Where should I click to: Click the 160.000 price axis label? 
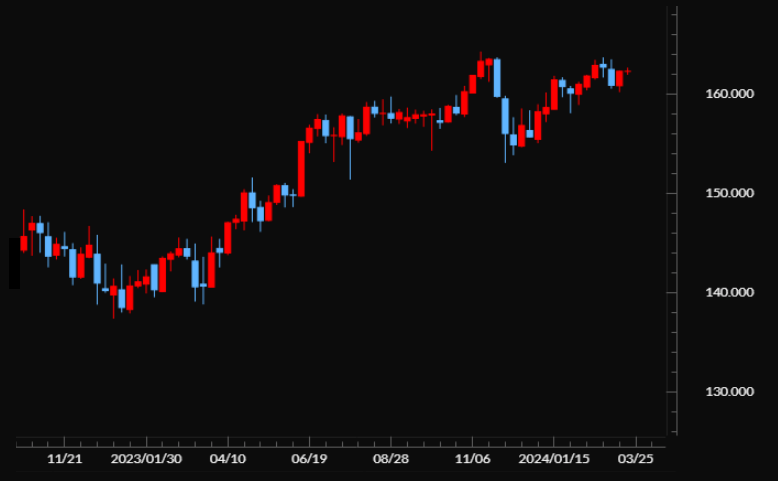click(729, 94)
